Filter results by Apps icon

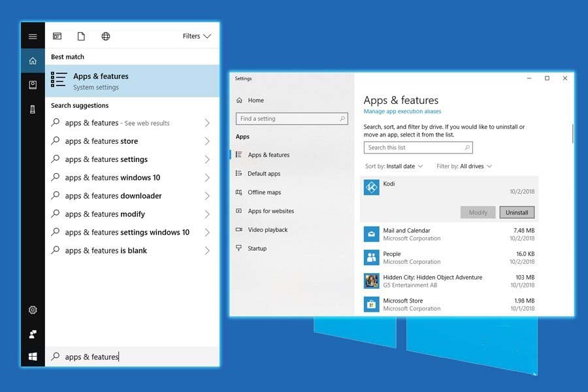57,36
